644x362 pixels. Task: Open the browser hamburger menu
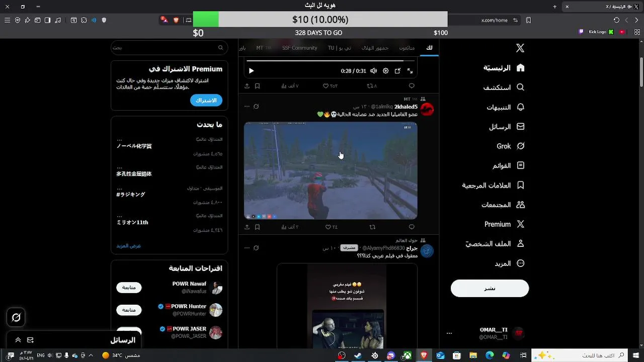pyautogui.click(x=7, y=20)
